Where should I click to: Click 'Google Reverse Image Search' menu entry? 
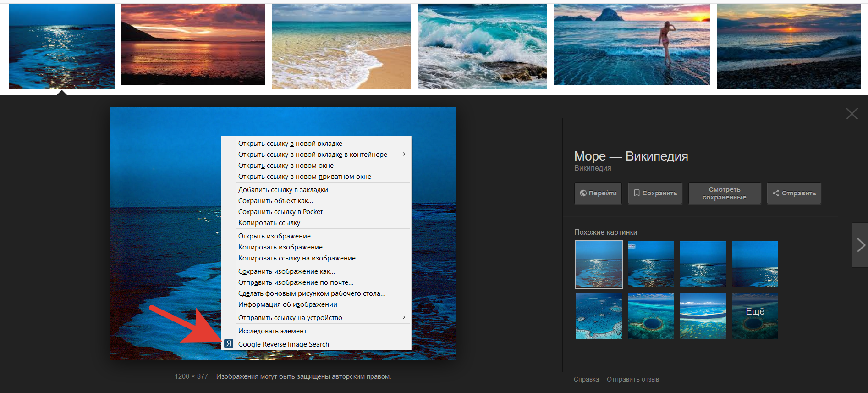tap(283, 344)
